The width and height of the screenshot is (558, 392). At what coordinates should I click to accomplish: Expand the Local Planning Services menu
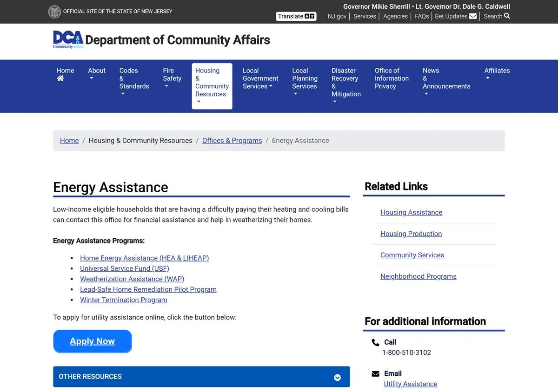(x=305, y=82)
